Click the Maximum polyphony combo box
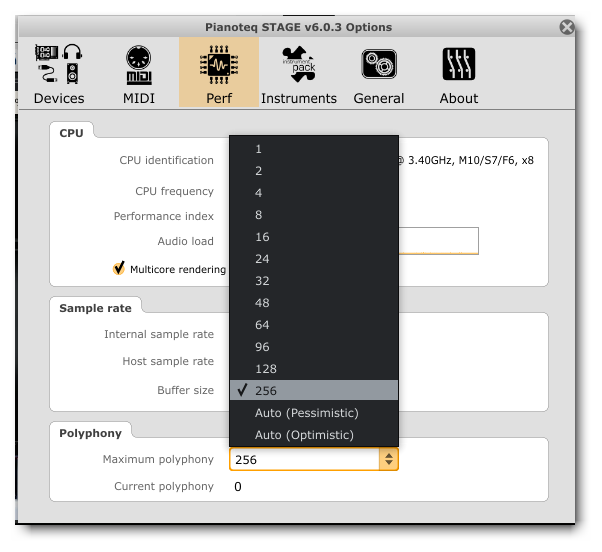602x552 pixels. point(314,459)
